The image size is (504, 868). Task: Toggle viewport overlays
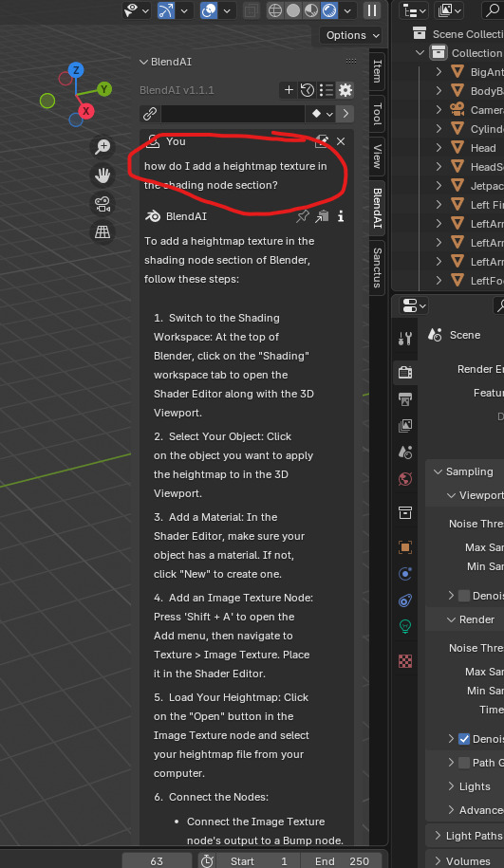pos(208,10)
